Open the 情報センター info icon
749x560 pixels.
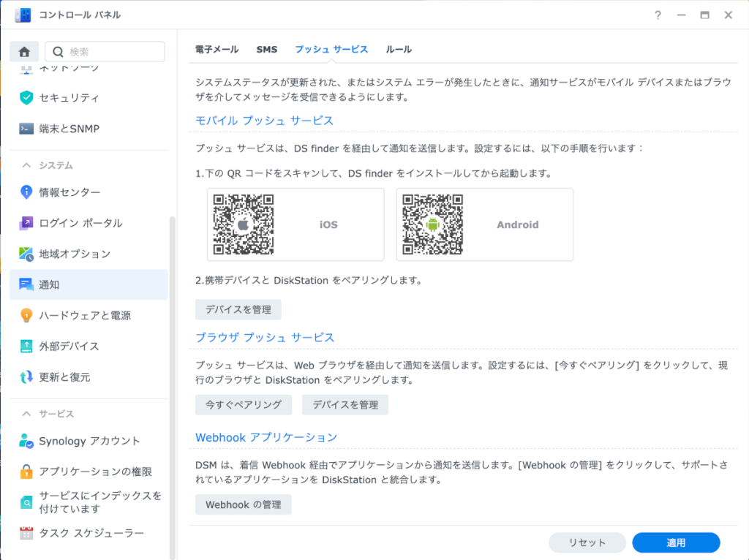pyautogui.click(x=26, y=192)
